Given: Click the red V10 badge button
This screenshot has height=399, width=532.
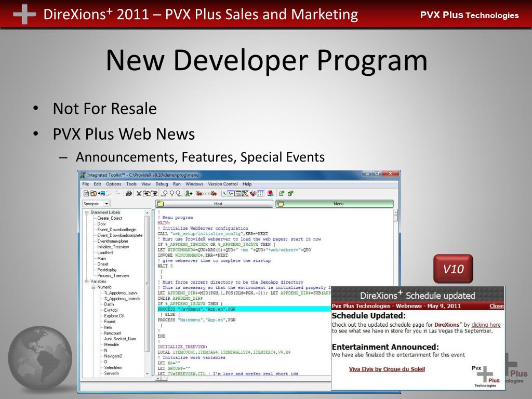Looking at the screenshot, I should pyautogui.click(x=453, y=269).
